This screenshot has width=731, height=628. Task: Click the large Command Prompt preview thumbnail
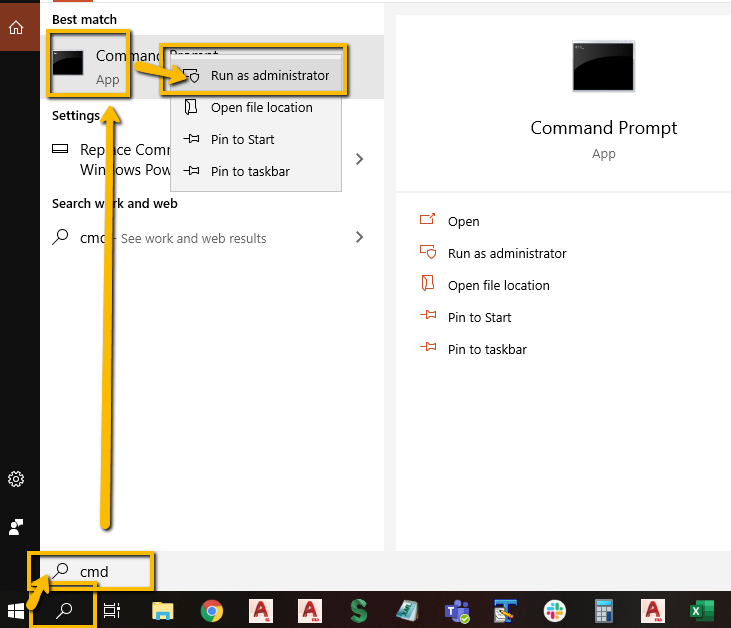[x=603, y=66]
